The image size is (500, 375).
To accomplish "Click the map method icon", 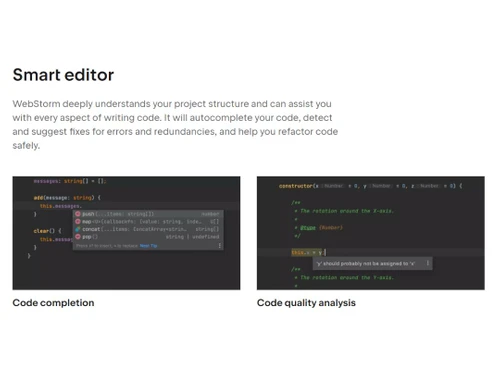I will (x=78, y=222).
